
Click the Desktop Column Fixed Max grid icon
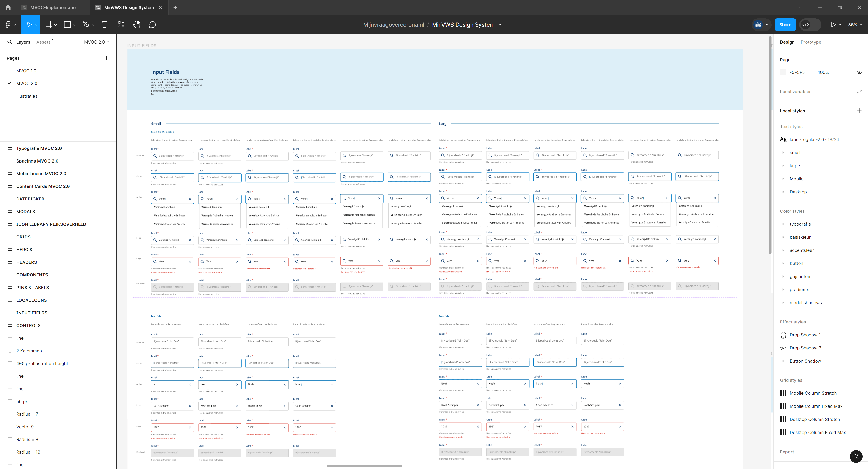783,432
